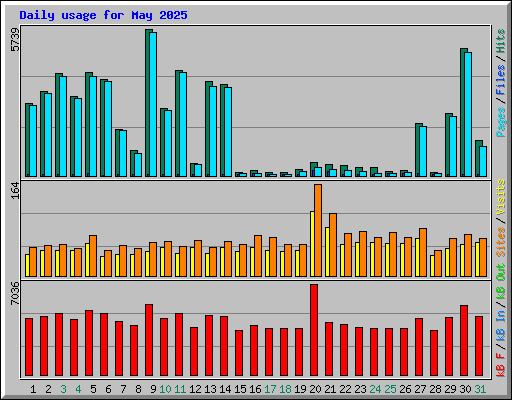Click weekend day label 10 on the x-axis
This screenshot has width=512, height=400.
[165, 389]
